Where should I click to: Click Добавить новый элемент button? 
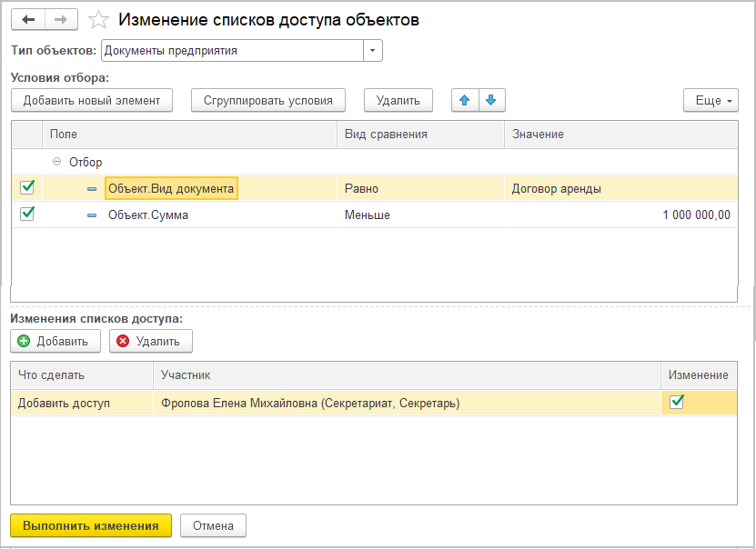(x=92, y=100)
